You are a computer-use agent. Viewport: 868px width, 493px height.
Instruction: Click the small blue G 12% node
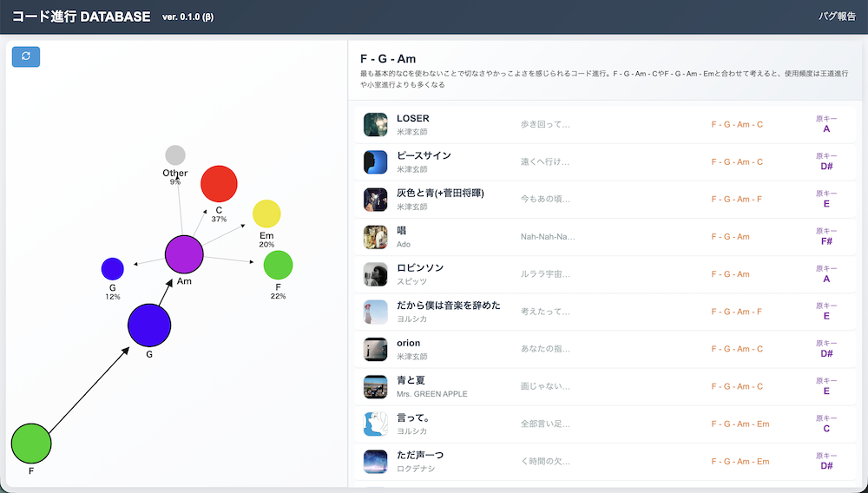click(112, 269)
